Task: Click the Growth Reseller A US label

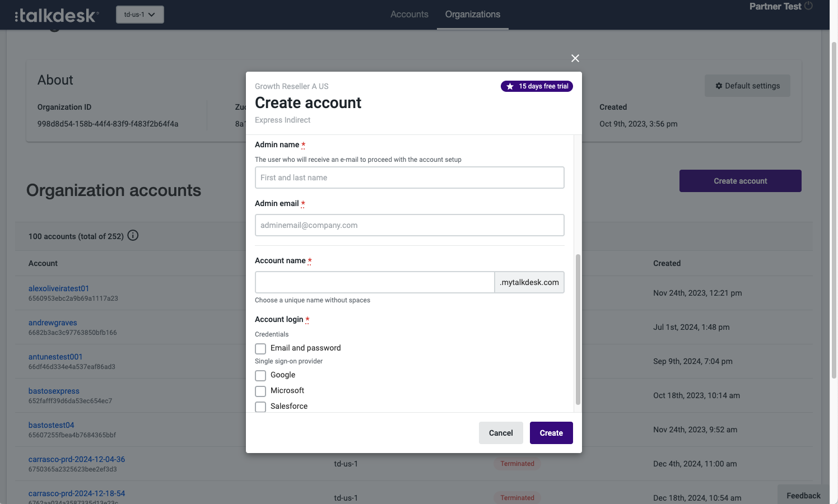Action: (292, 86)
